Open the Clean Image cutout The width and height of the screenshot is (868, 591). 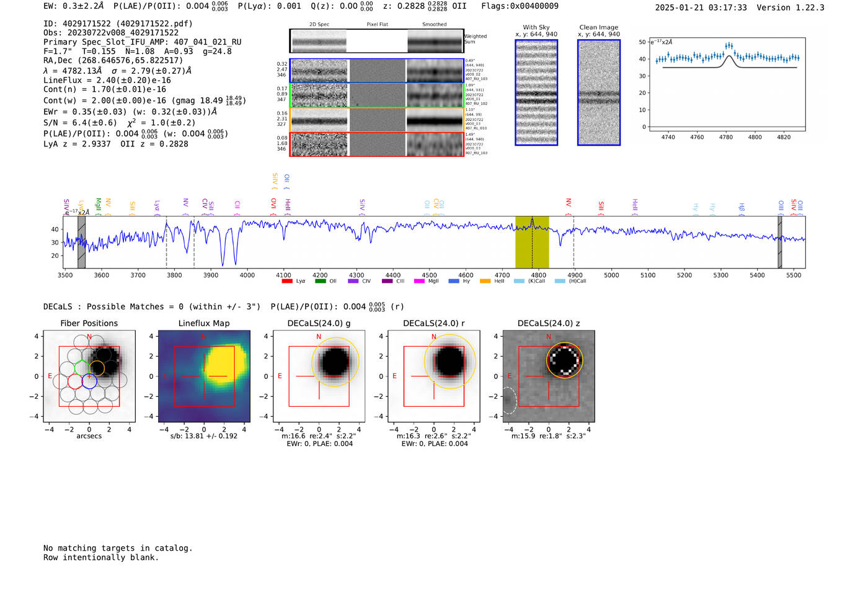599,92
